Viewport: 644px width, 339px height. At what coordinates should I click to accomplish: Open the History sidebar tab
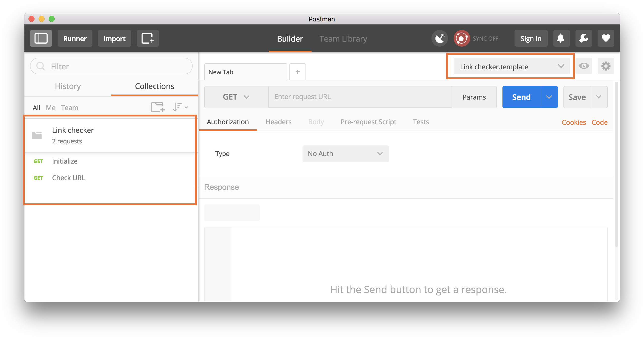[x=68, y=86]
